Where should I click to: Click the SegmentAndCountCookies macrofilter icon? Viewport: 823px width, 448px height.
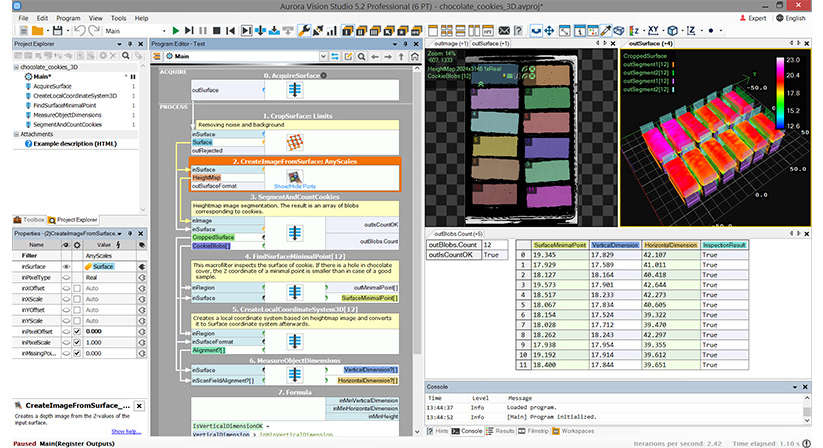tap(294, 233)
